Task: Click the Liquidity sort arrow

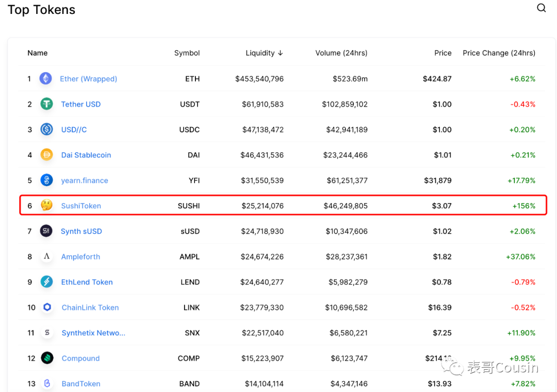Action: (279, 53)
